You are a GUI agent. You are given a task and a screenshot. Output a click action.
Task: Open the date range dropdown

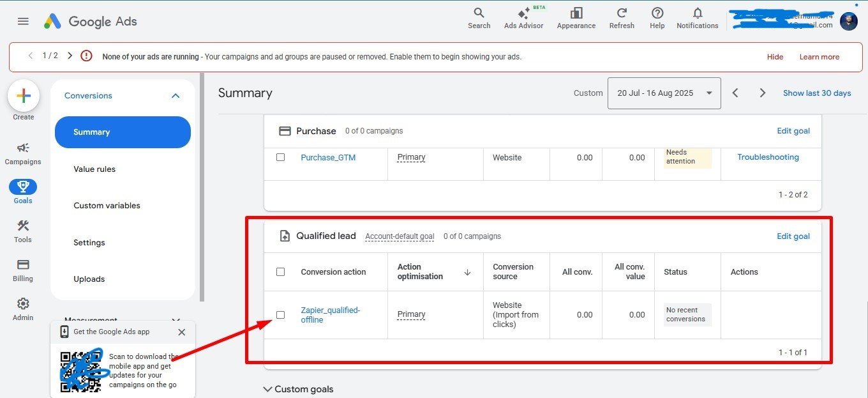(x=664, y=93)
